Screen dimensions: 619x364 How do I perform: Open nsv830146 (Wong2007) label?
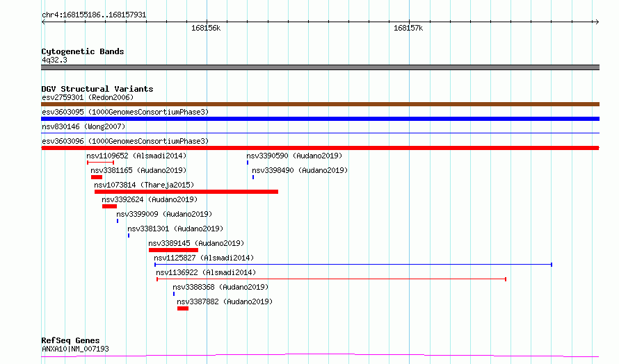tap(83, 126)
